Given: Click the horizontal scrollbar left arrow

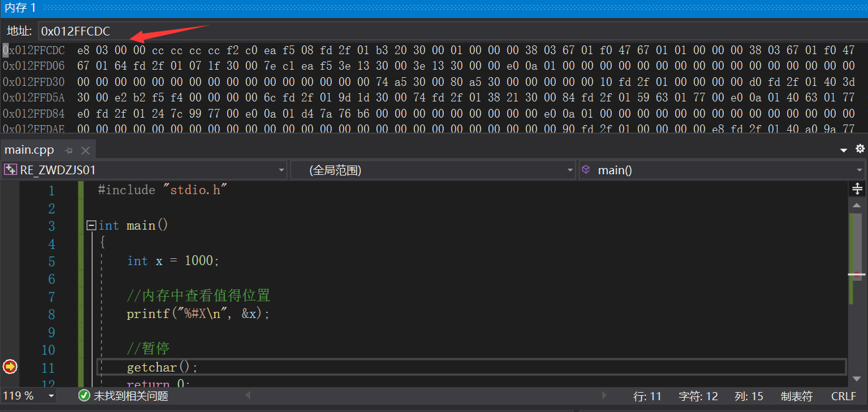Looking at the screenshot, I should pos(248,395).
